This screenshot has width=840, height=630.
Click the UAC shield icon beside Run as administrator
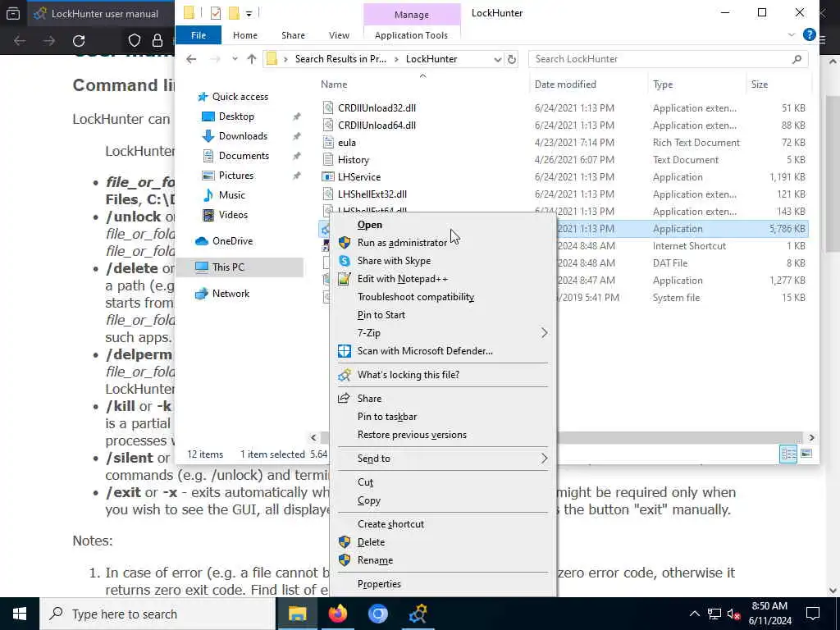pos(345,243)
